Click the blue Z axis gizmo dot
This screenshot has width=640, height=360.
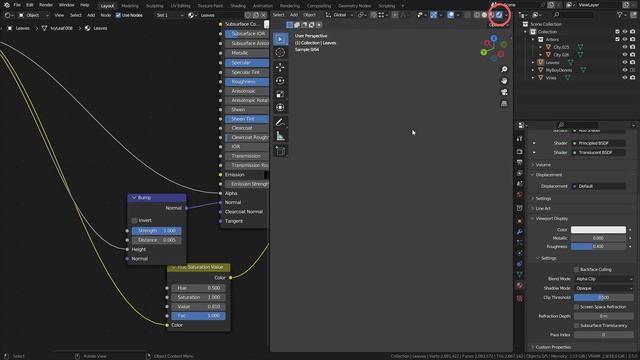494,38
